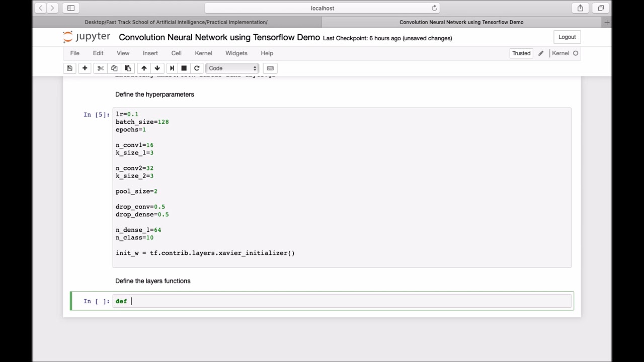Click the line drop_dense=0.5
This screenshot has height=362, width=644.
click(x=142, y=215)
